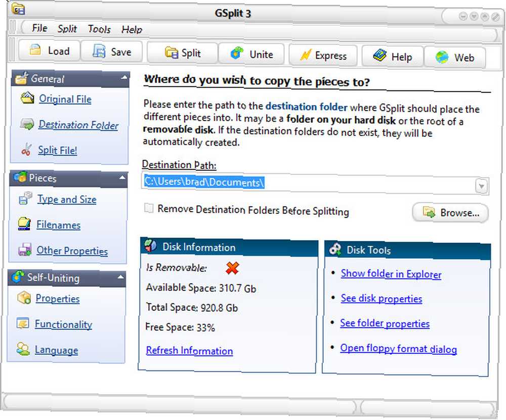Click the Disk Information header icon
This screenshot has width=506, height=420.
click(150, 246)
